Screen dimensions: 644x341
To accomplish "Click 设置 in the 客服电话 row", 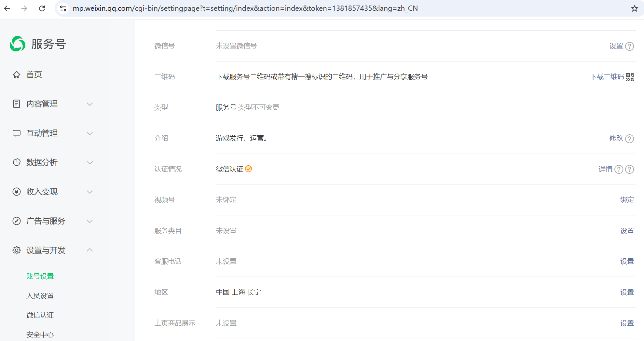I will 627,261.
